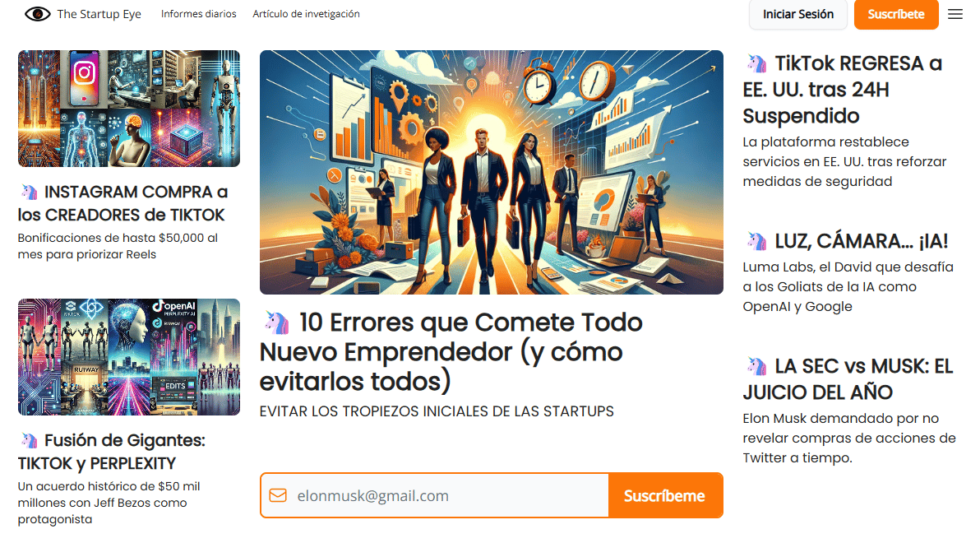
Task: Open the entrepreneurs featured article image
Action: [492, 172]
